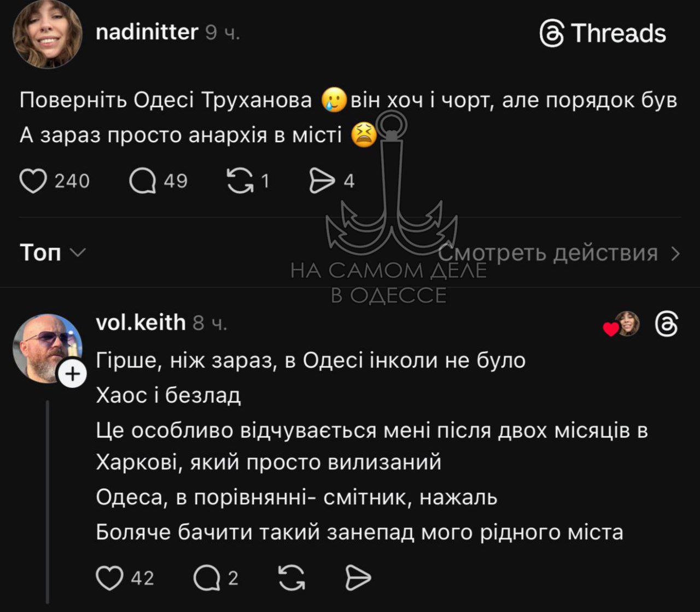Click the Threads logo in the top right

pyautogui.click(x=603, y=34)
